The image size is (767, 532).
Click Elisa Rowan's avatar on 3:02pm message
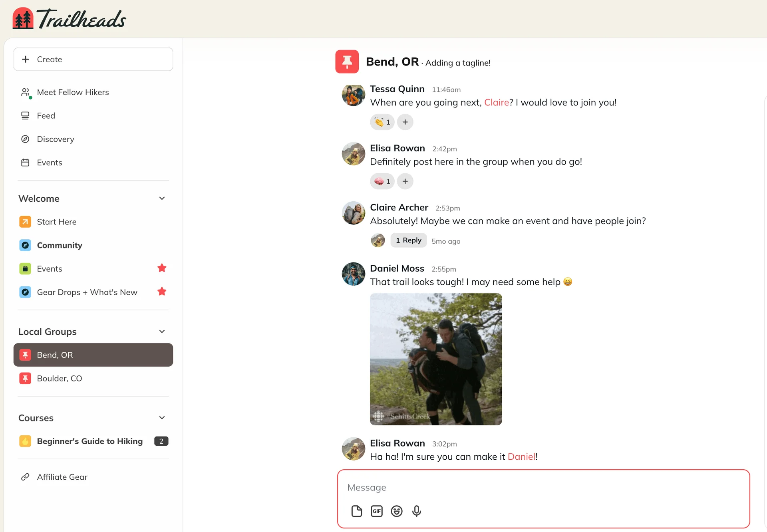(353, 449)
